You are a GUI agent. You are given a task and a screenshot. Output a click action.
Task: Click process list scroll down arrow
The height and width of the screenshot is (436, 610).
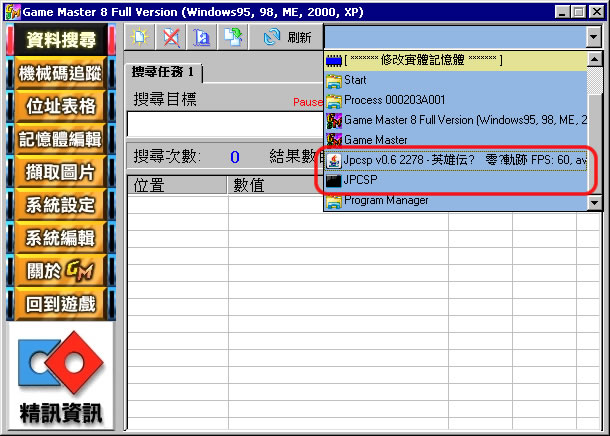pos(594,203)
